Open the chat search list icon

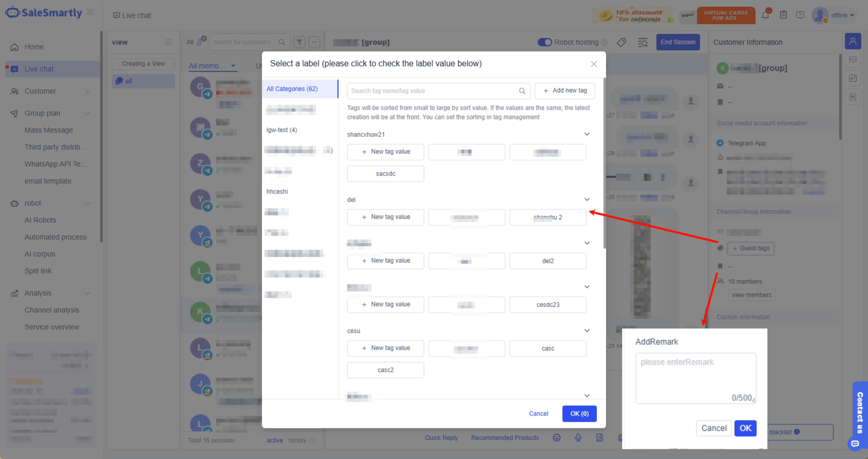[643, 42]
